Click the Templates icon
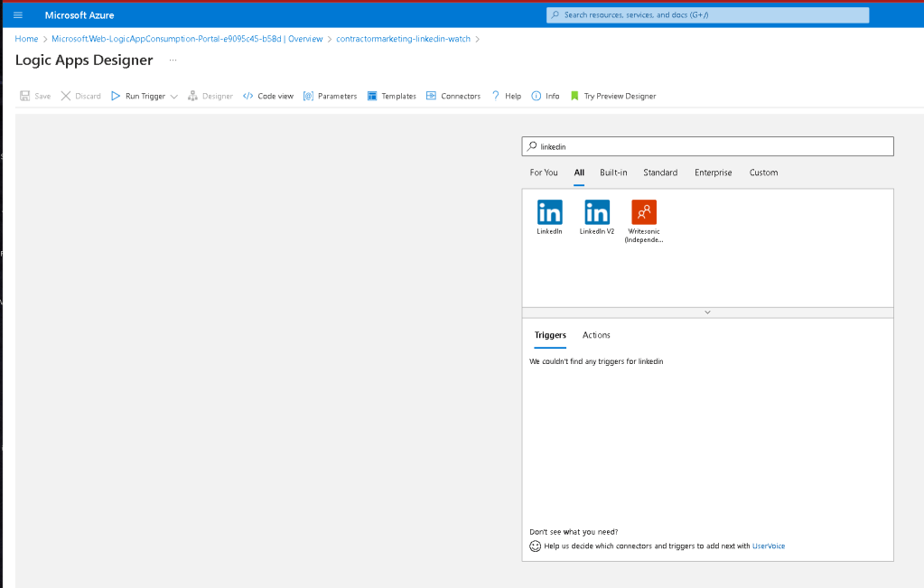924x588 pixels. click(372, 96)
